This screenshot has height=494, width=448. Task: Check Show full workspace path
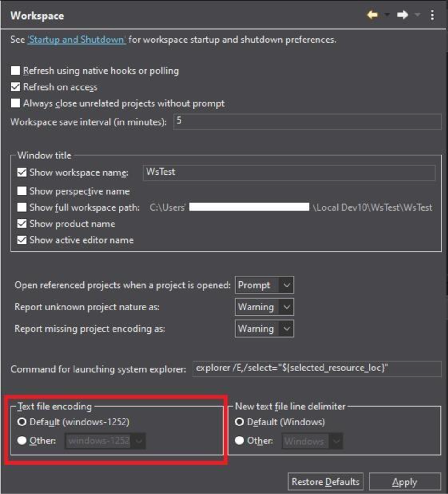22,207
